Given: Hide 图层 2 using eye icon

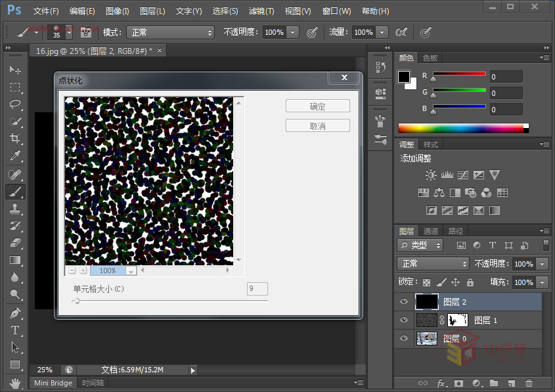Looking at the screenshot, I should pos(404,302).
